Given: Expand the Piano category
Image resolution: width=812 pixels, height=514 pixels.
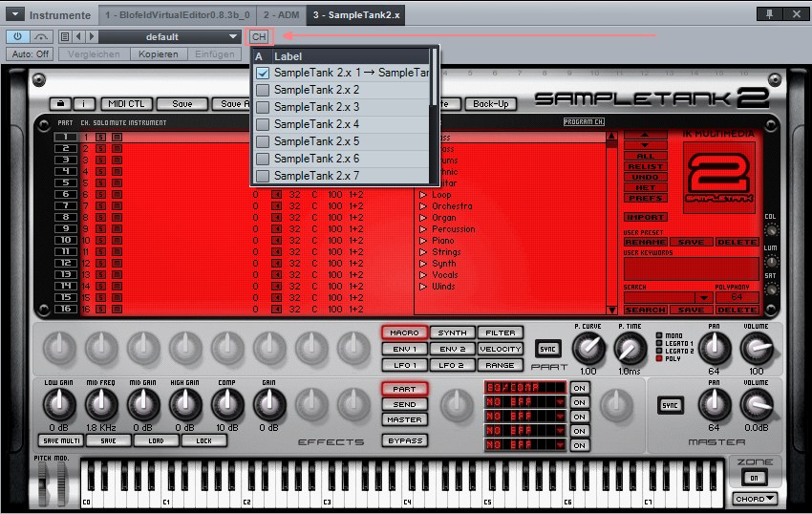Looking at the screenshot, I should [x=423, y=241].
